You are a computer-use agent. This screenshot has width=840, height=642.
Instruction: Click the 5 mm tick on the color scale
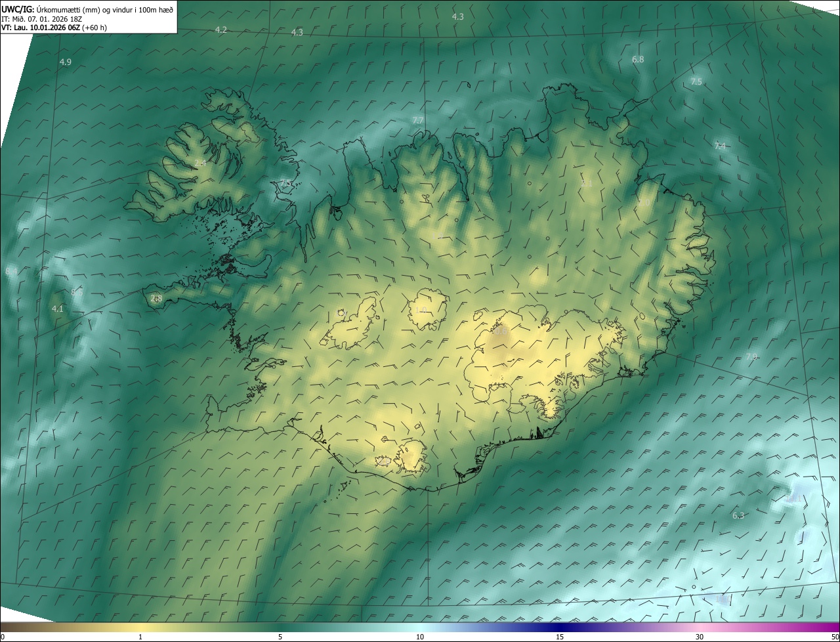[280, 636]
